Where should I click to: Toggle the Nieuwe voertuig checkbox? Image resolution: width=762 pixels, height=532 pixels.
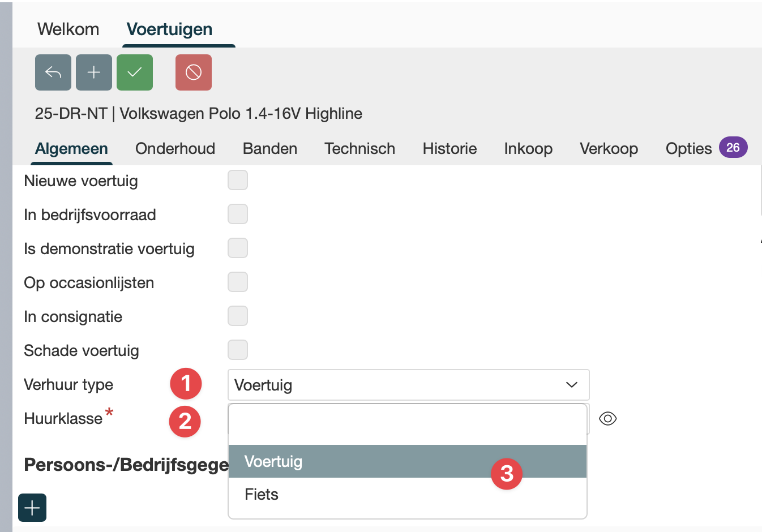[238, 181]
